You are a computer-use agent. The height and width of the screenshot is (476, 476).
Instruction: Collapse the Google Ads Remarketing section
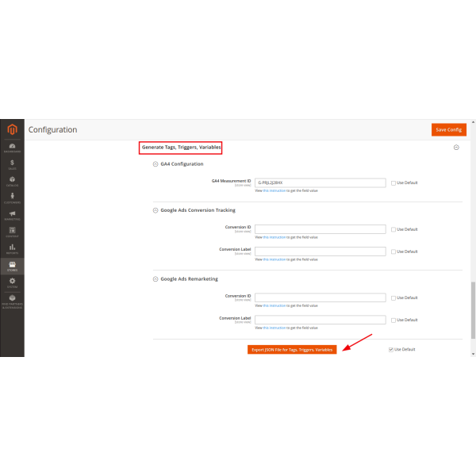pyautogui.click(x=154, y=279)
